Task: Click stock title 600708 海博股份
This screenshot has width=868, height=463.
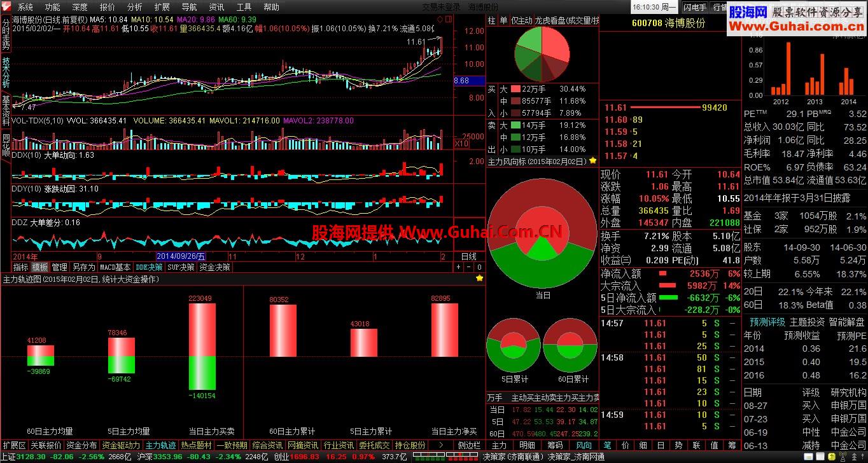Action: tap(668, 22)
